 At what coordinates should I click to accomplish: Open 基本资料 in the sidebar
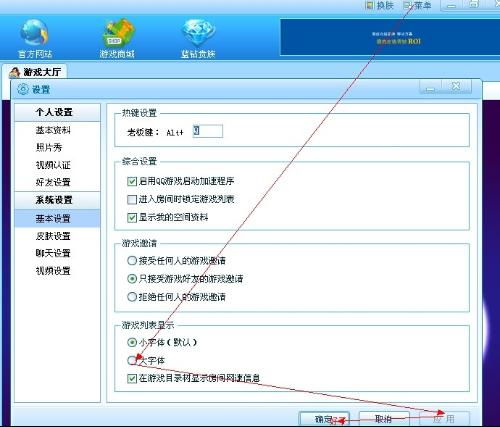point(53,130)
